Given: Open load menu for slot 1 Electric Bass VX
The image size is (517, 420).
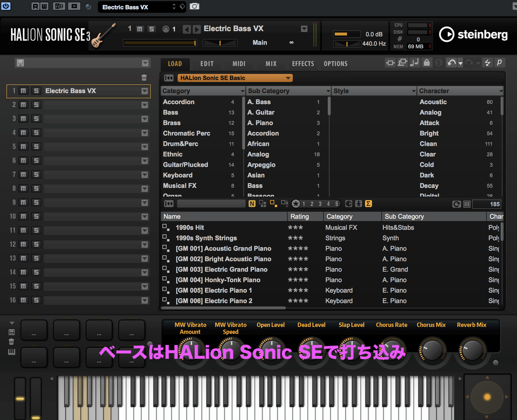Looking at the screenshot, I should tap(145, 91).
